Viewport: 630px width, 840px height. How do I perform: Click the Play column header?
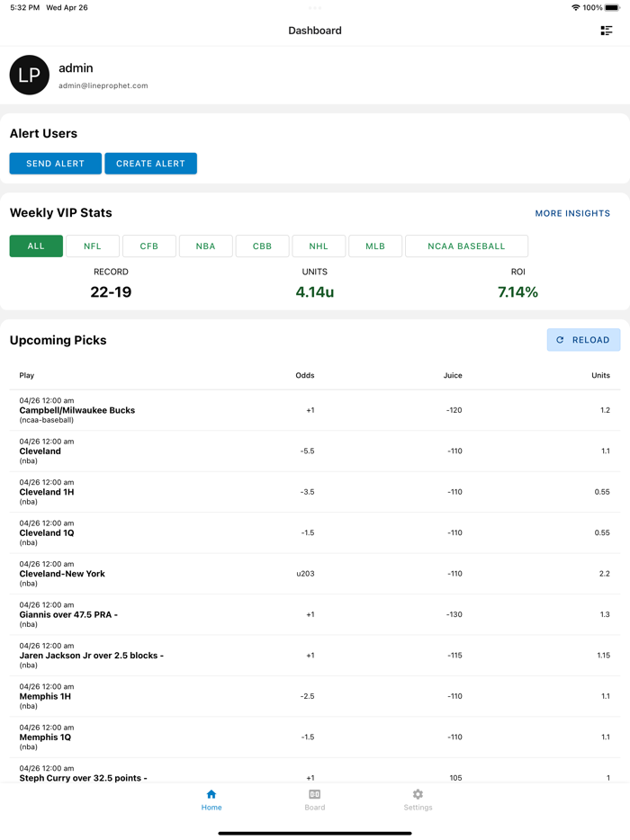tap(27, 375)
